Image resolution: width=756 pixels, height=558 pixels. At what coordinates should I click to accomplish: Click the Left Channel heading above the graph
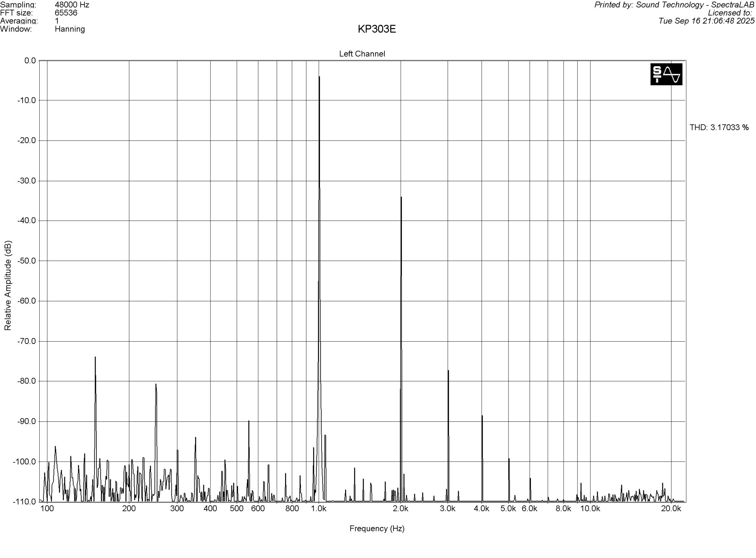[x=362, y=54]
